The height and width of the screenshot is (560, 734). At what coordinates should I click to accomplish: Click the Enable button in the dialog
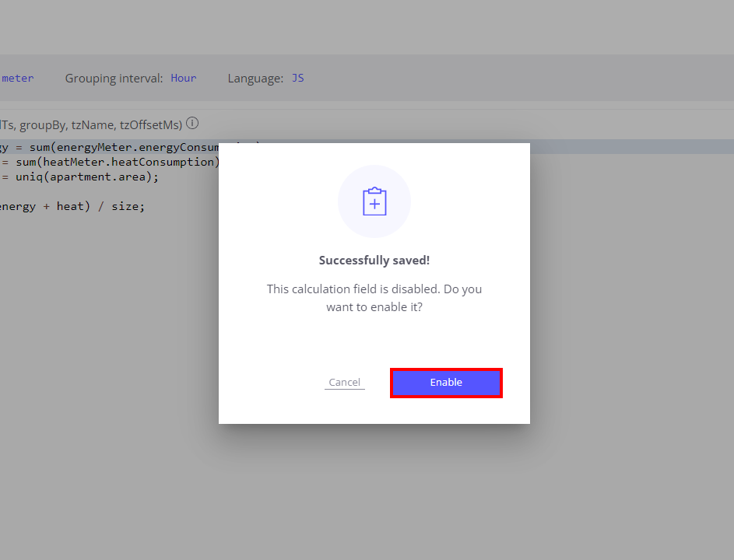tap(446, 383)
